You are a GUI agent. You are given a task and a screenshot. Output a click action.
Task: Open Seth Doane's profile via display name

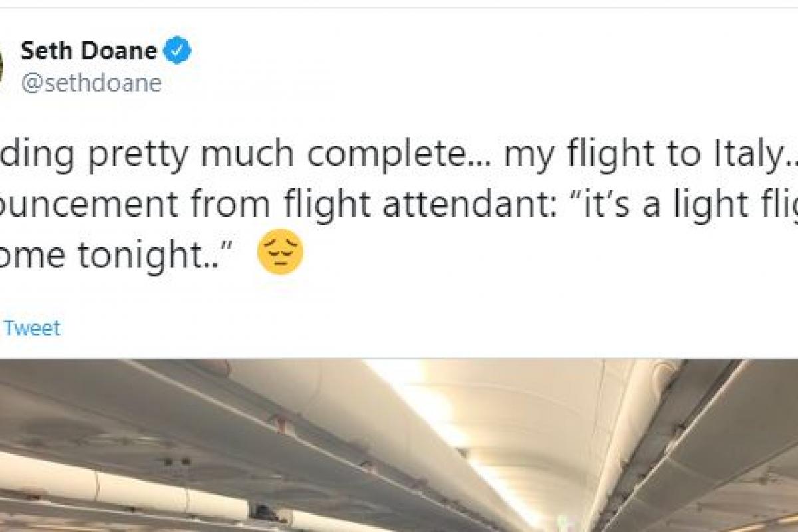click(x=88, y=51)
